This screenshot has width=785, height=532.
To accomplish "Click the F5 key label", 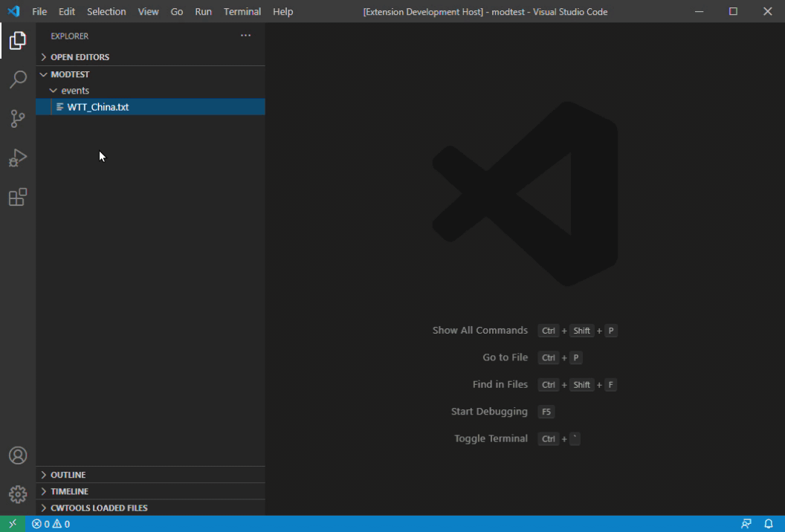I will coord(546,412).
